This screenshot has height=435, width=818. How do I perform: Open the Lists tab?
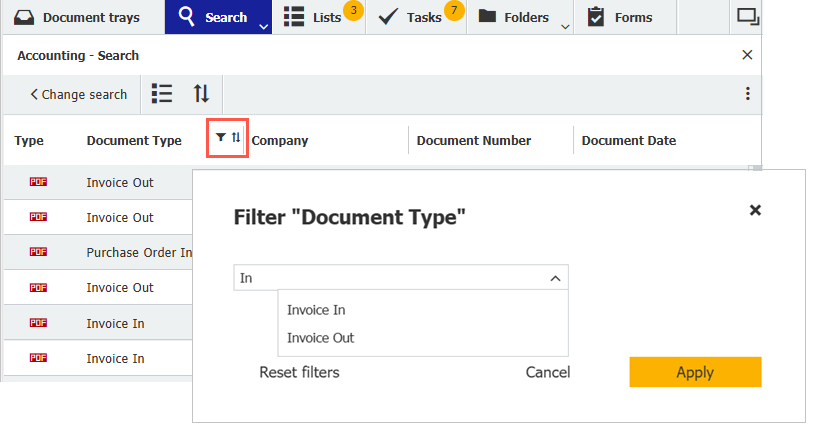coord(315,17)
